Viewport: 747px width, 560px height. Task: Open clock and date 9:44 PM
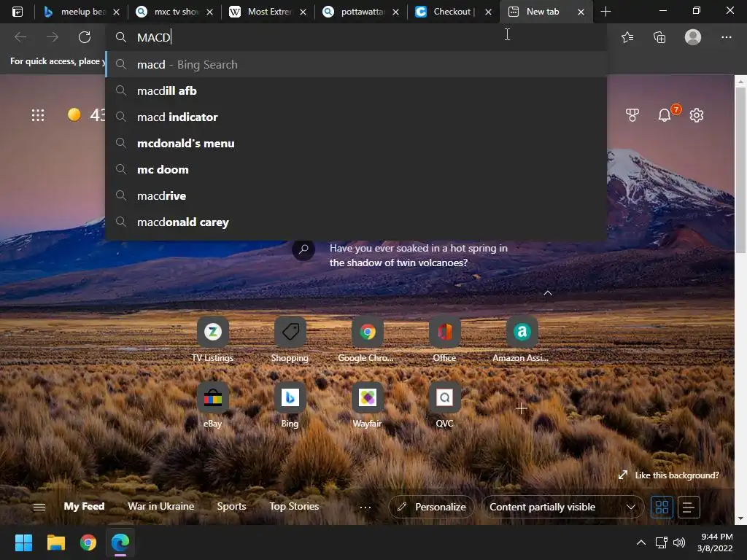tap(715, 542)
